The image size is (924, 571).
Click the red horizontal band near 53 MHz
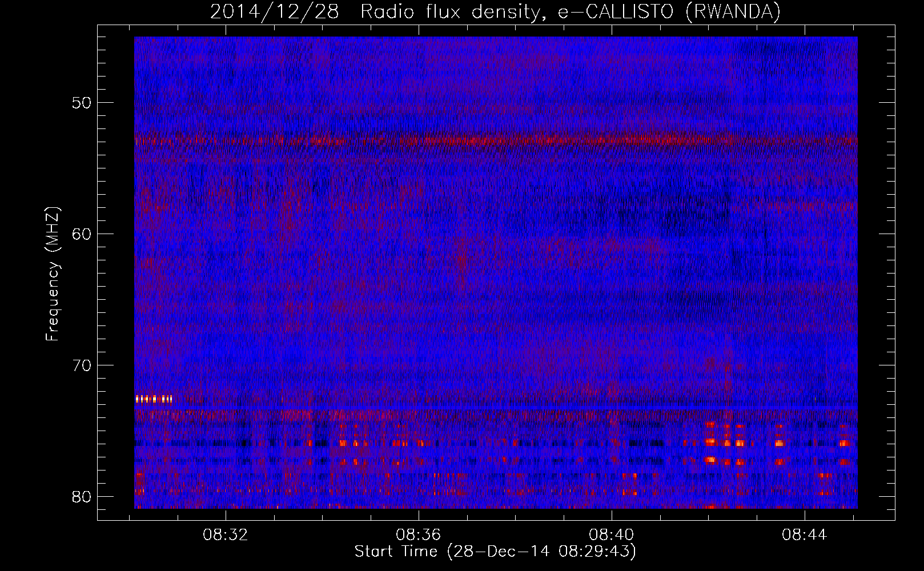coord(496,139)
